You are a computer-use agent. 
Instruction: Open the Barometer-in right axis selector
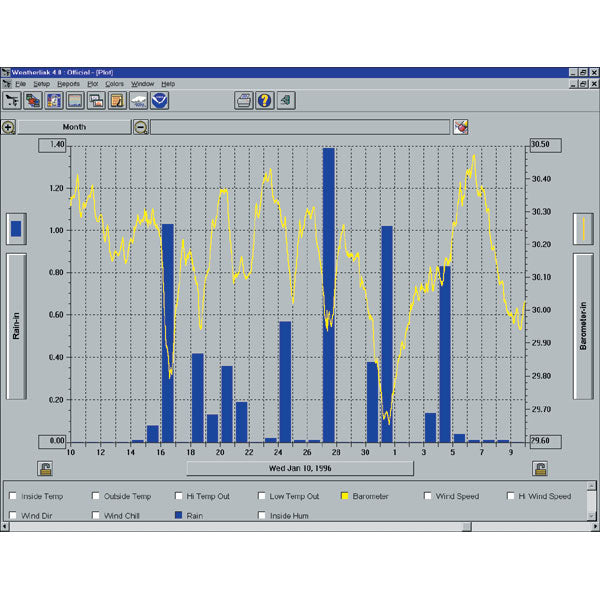point(583,325)
